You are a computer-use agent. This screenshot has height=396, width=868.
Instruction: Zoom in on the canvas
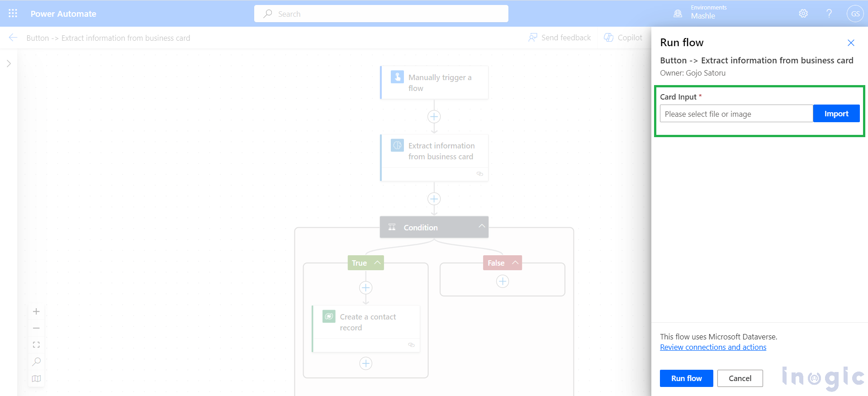pos(37,311)
